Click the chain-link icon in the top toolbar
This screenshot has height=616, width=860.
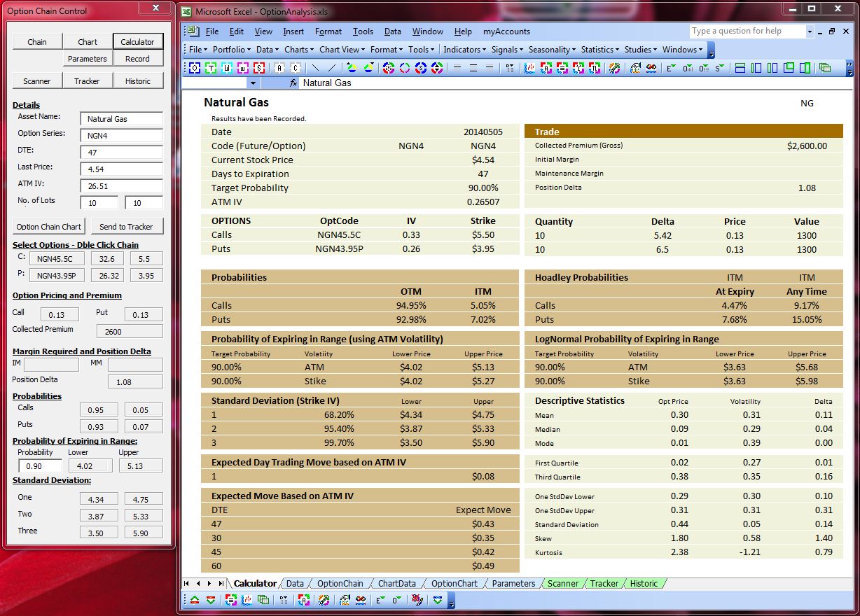coord(652,68)
